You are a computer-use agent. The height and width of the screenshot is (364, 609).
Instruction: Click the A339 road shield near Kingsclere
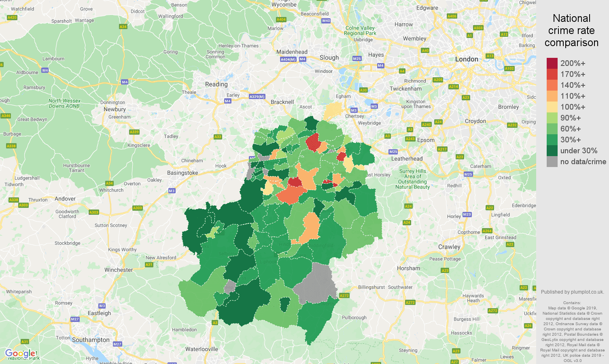click(134, 132)
